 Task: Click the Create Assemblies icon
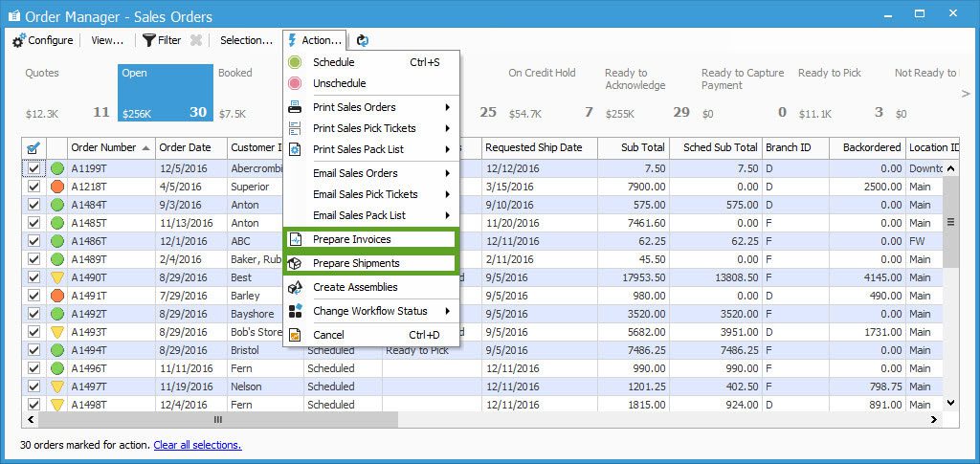coord(295,287)
